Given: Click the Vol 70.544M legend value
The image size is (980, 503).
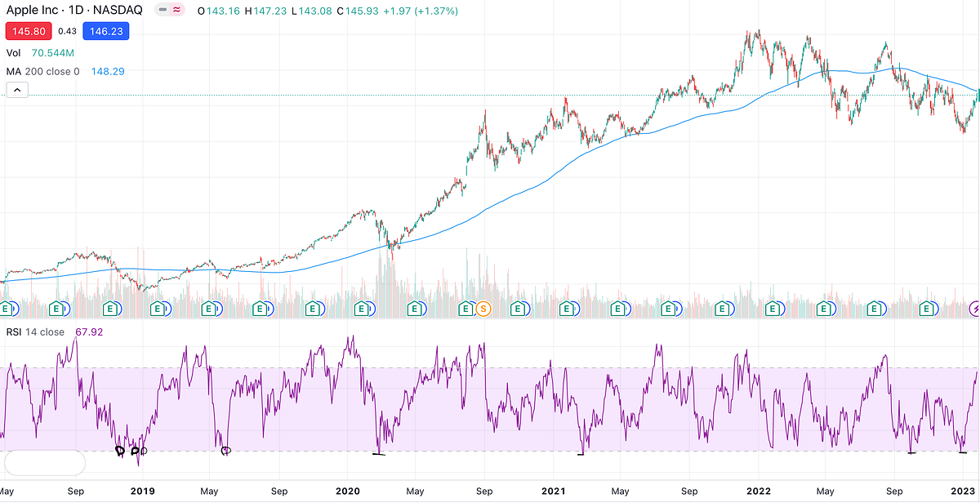Looking at the screenshot, I should pos(51,51).
